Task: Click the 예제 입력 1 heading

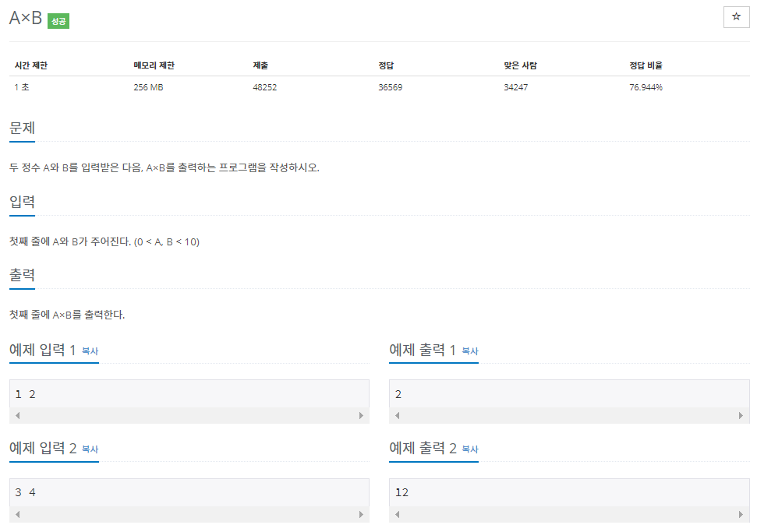Action: (42, 350)
